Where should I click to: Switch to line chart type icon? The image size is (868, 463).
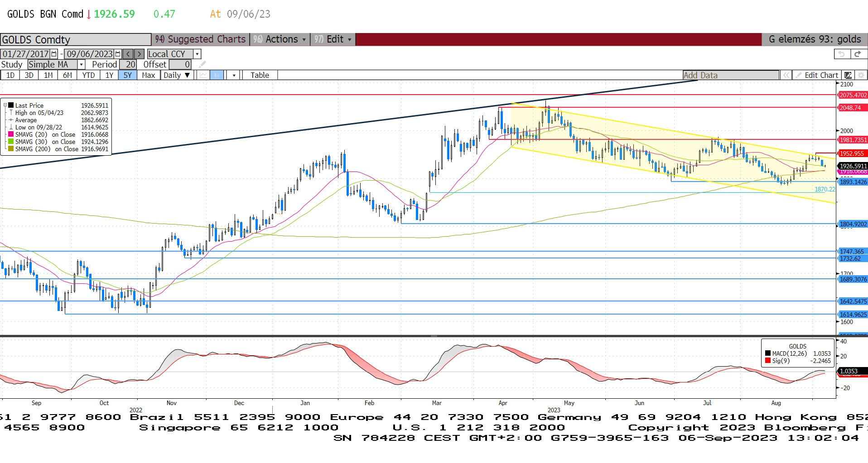point(203,75)
